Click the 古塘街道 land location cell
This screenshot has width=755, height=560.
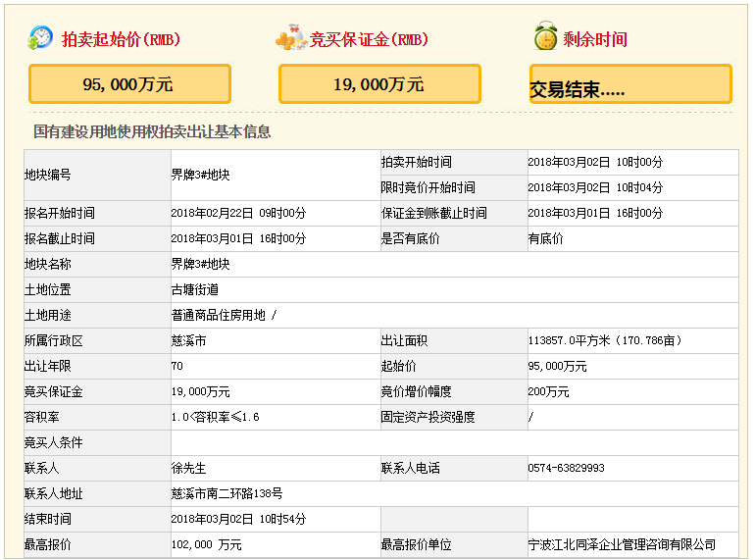[x=194, y=290]
